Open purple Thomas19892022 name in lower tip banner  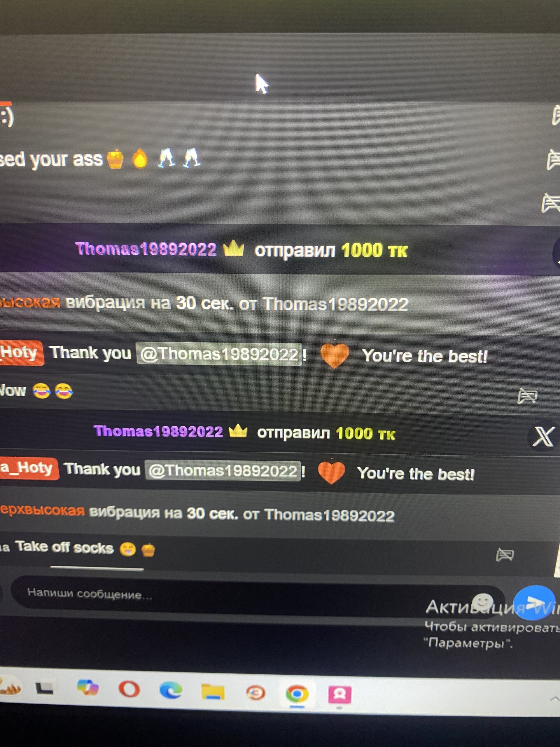pos(158,432)
